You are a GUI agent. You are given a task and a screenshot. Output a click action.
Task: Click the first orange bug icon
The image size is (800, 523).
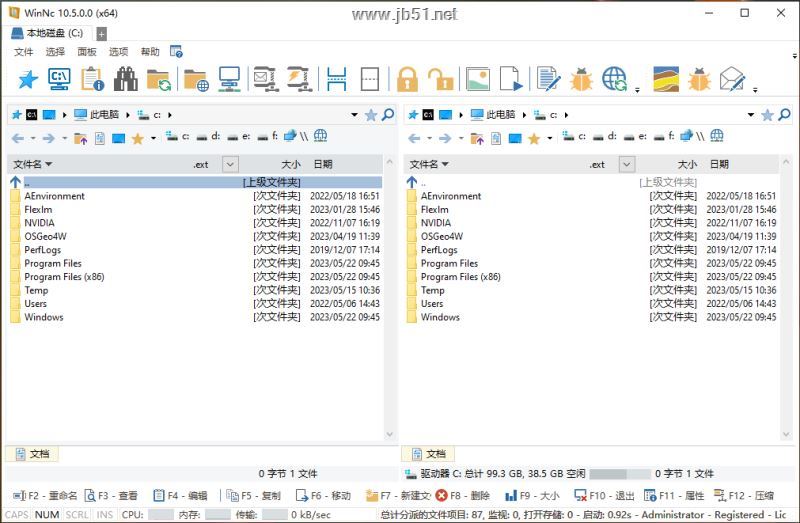(x=581, y=79)
